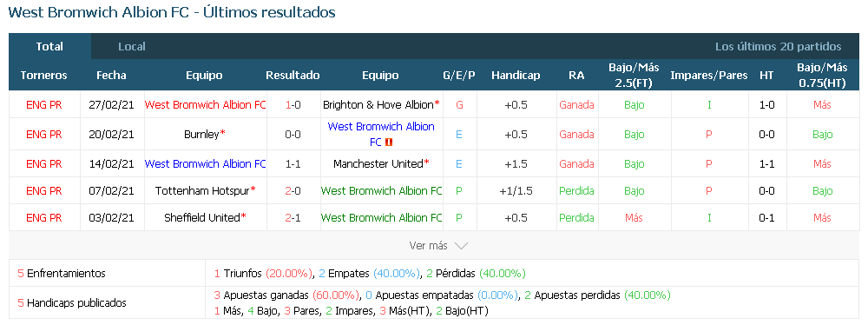Click the Impares/Pares column header

click(x=708, y=76)
